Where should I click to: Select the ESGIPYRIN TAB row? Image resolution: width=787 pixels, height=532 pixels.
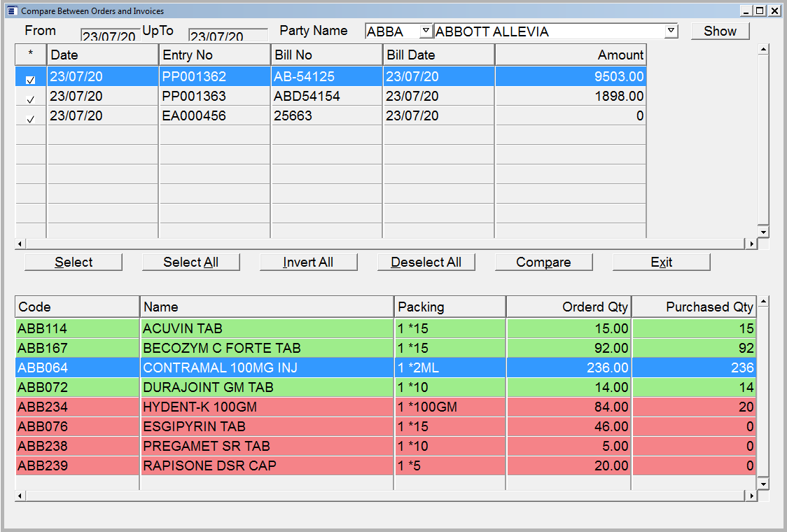[386, 426]
